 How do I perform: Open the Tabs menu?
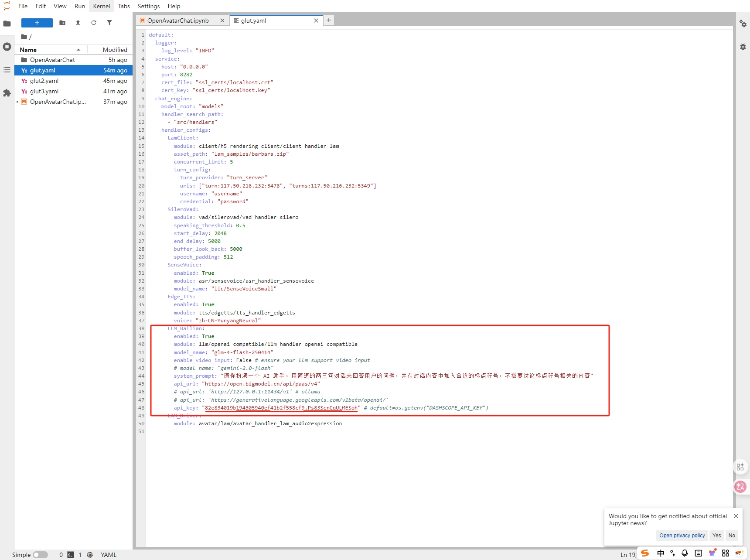(124, 6)
